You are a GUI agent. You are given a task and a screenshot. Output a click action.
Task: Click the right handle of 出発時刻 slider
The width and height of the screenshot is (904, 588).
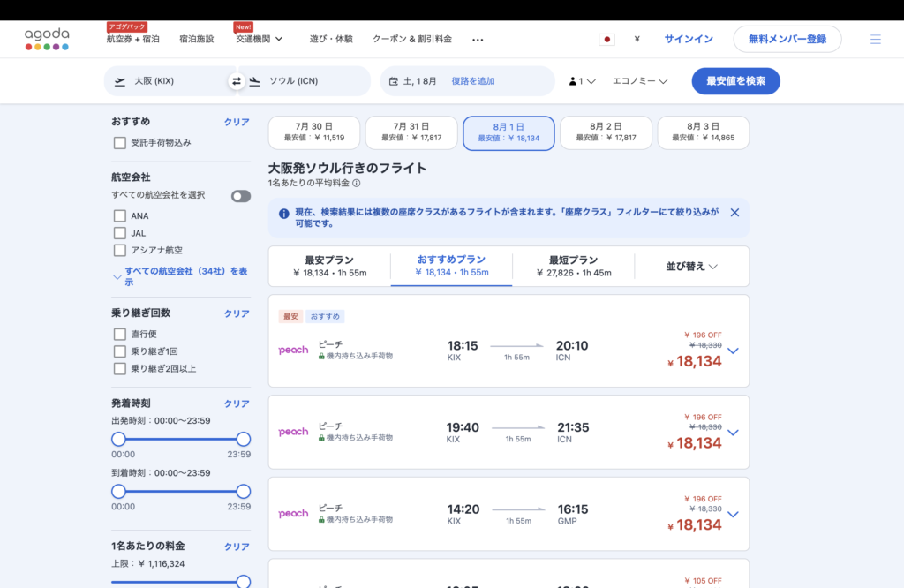(x=244, y=439)
